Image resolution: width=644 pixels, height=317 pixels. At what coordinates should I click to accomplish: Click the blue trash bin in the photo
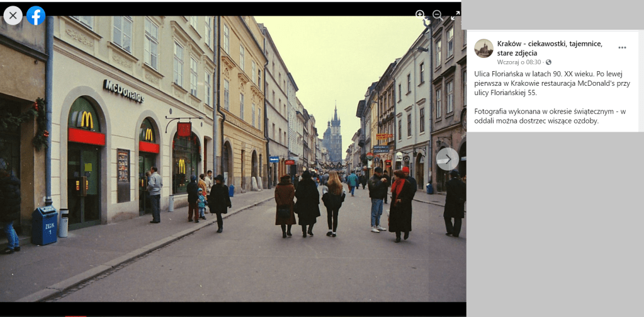[44, 224]
